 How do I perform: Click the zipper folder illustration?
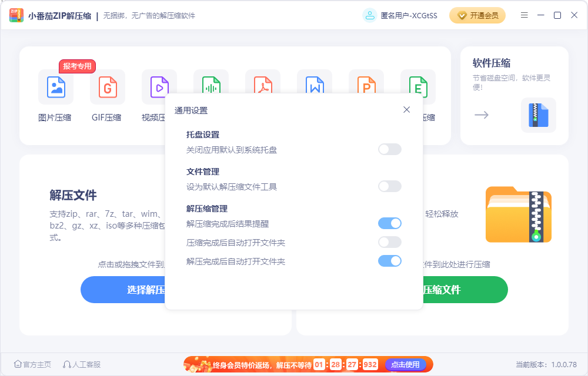[518, 214]
